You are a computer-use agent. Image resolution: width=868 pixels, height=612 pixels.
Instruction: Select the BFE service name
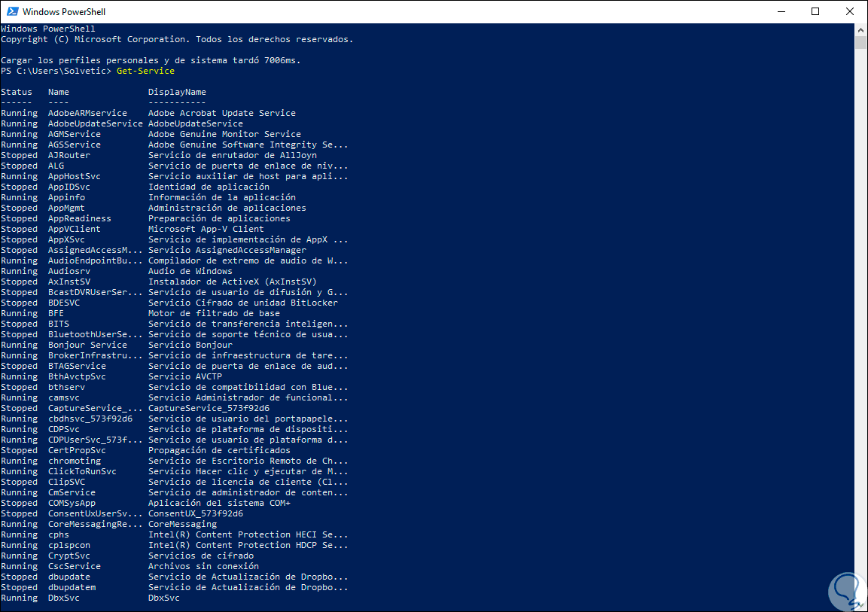tap(56, 313)
